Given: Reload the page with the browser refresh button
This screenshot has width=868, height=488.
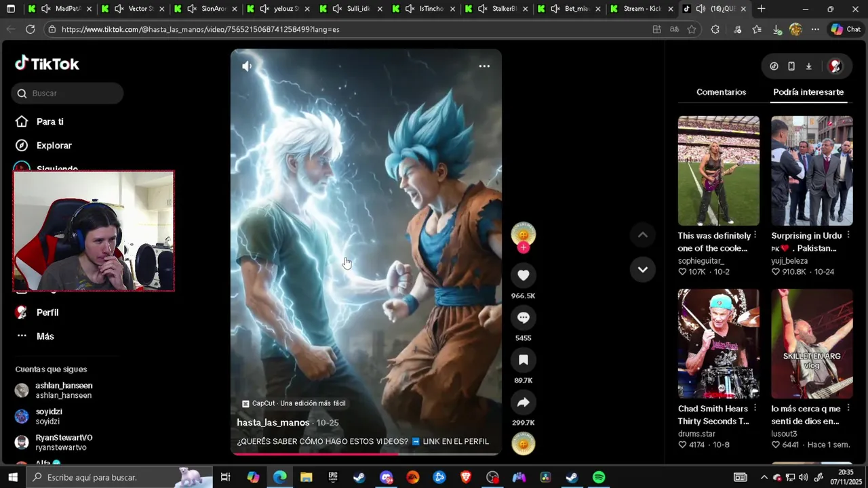Looking at the screenshot, I should (x=30, y=29).
